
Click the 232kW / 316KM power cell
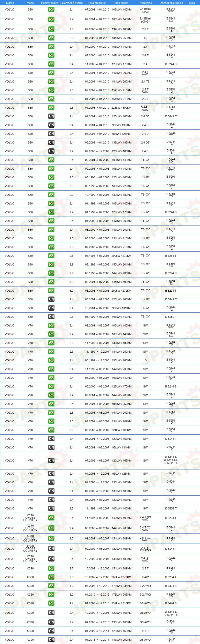[122, 603]
